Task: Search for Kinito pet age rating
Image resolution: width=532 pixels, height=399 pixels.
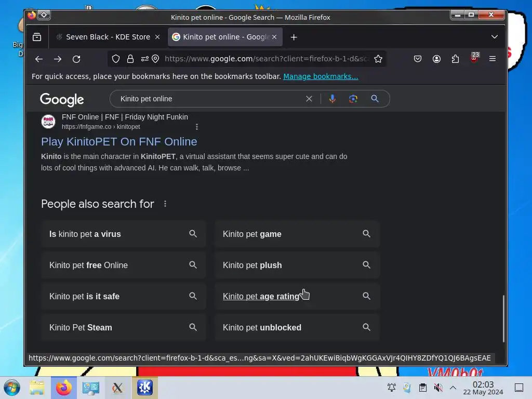Action: (297, 296)
